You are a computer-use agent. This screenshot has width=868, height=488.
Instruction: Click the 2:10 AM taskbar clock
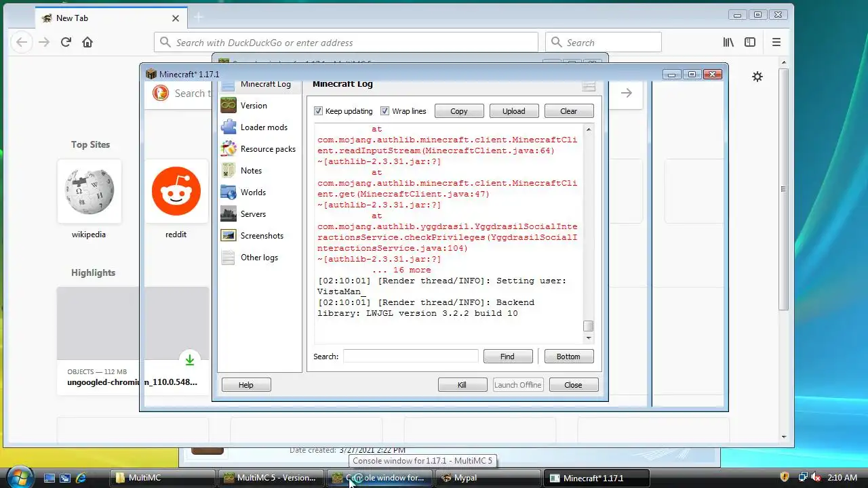[x=843, y=478]
